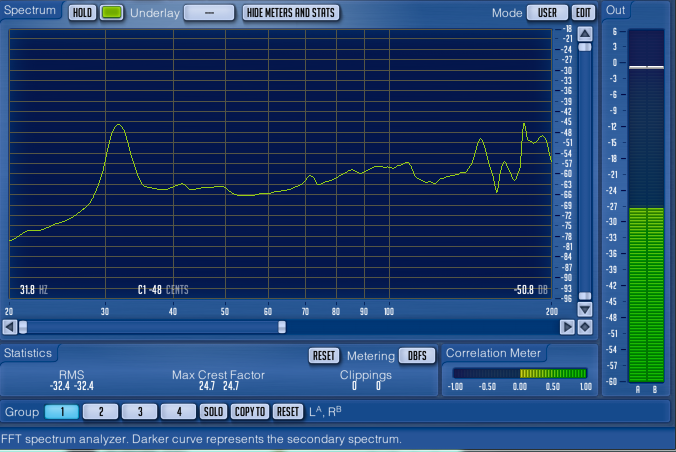The height and width of the screenshot is (452, 676).
Task: Click the diamond zoom reset icon
Action: tap(585, 327)
